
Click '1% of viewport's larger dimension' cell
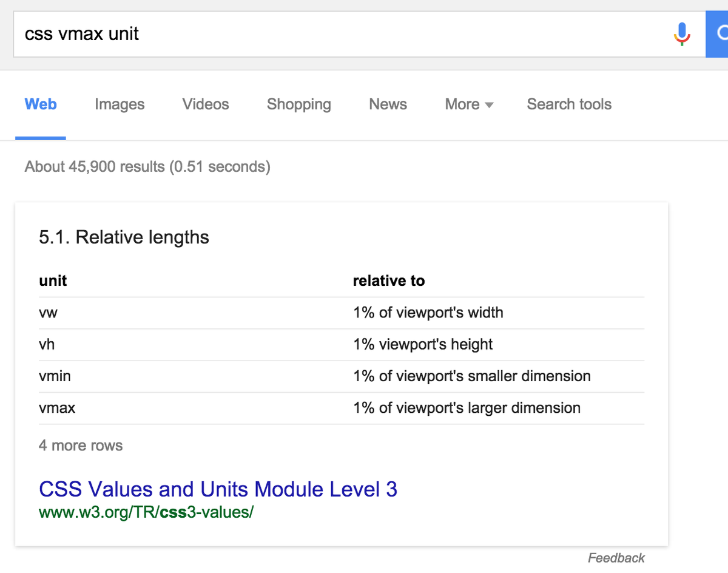[x=499, y=408]
